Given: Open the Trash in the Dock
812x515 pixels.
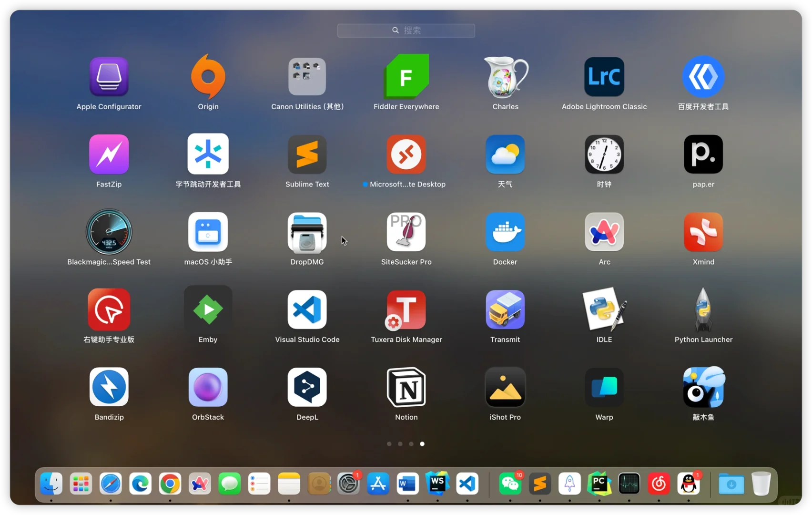Looking at the screenshot, I should pos(761,484).
